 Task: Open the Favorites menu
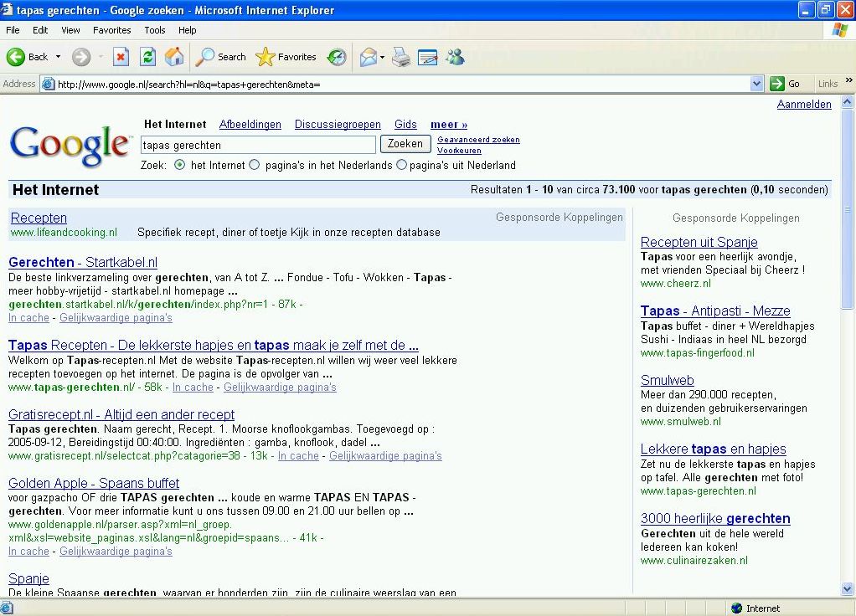tap(112, 30)
